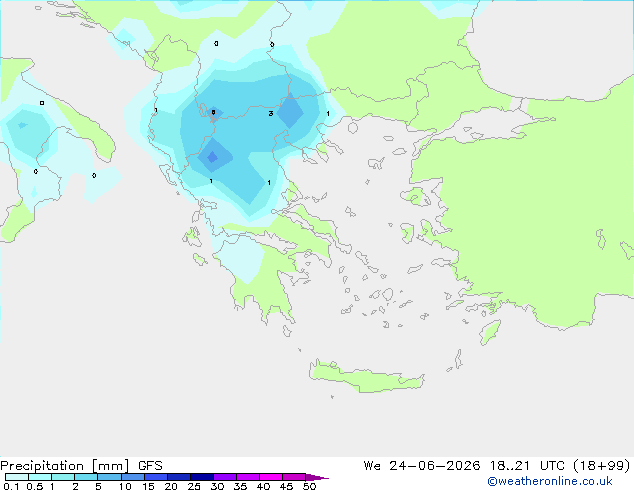The height and width of the screenshot is (490, 634).
Task: Pick the legend swatch between 35 and 40
Action: click(247, 477)
